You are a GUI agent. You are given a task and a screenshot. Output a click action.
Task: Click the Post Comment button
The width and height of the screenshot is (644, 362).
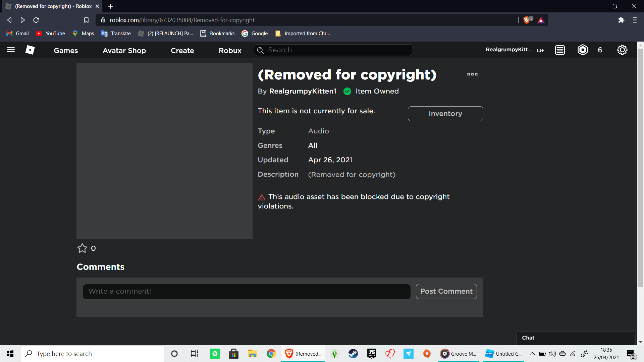point(446,291)
